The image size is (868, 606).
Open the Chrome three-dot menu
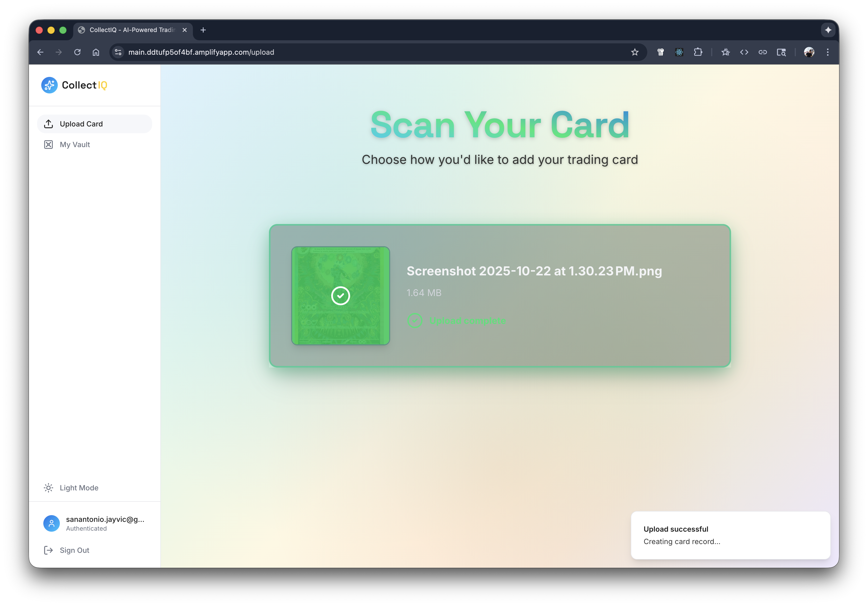[x=828, y=52]
